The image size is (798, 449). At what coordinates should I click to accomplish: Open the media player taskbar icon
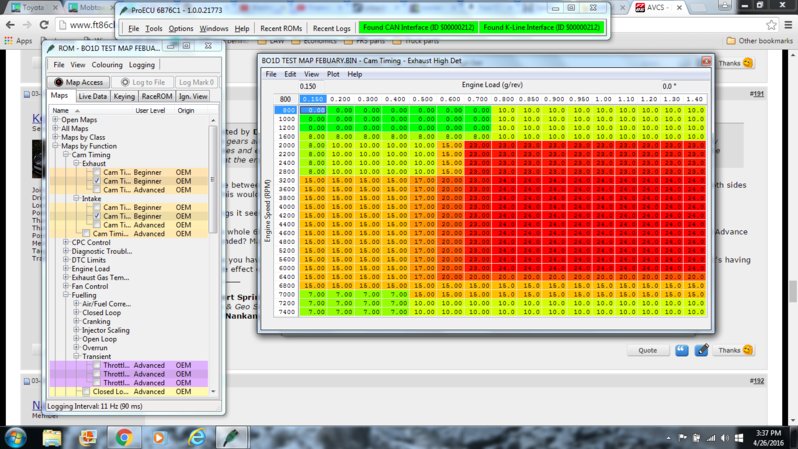pos(159,438)
